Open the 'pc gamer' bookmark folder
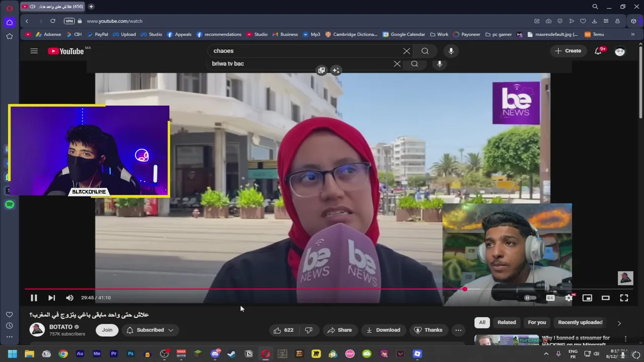 pyautogui.click(x=499, y=34)
